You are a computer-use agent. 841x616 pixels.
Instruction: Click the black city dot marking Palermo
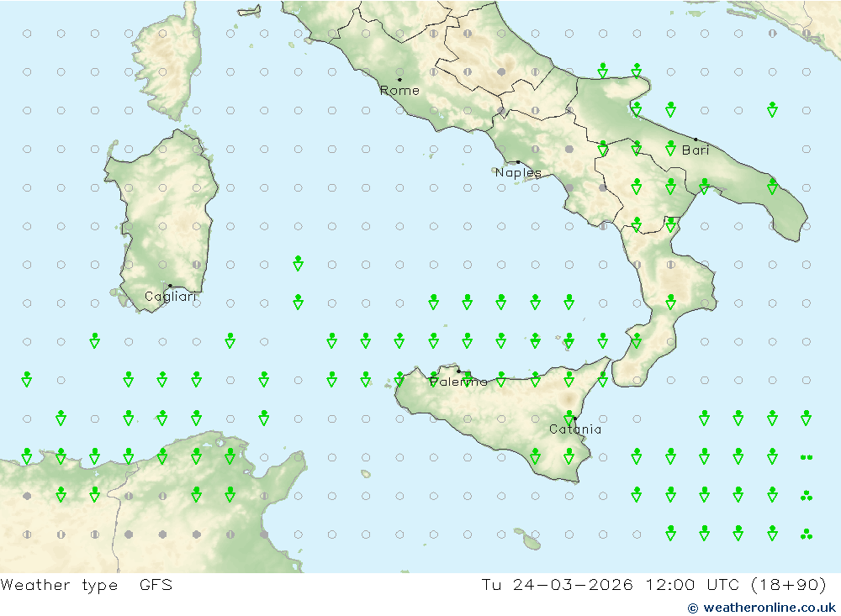coord(458,371)
